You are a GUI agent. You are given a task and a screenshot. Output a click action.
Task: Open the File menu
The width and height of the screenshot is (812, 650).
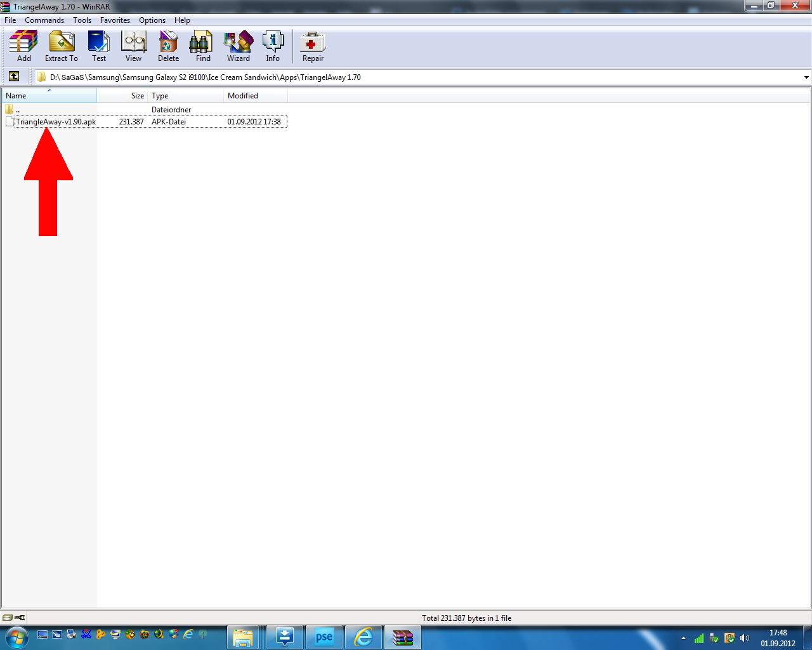click(10, 20)
